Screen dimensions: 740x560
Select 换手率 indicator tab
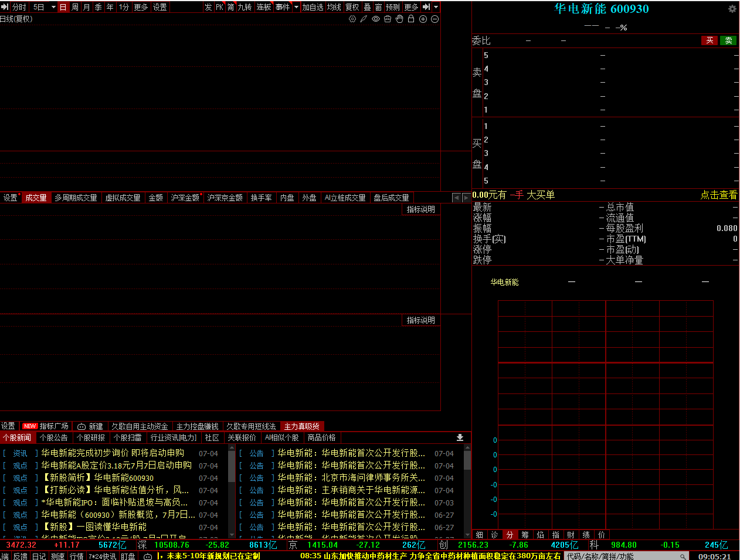(262, 198)
